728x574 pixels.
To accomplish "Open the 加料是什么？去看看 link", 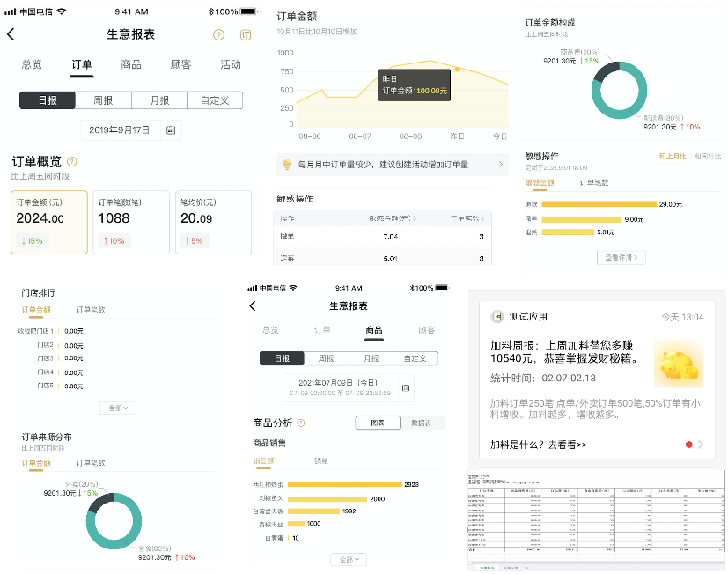I will [539, 445].
